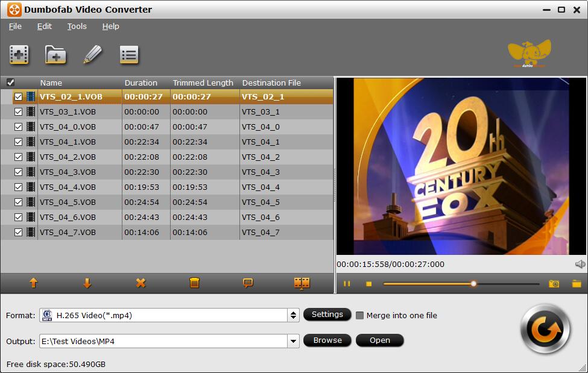Click the Settings button
Screen dimensions: 588x373
point(327,315)
